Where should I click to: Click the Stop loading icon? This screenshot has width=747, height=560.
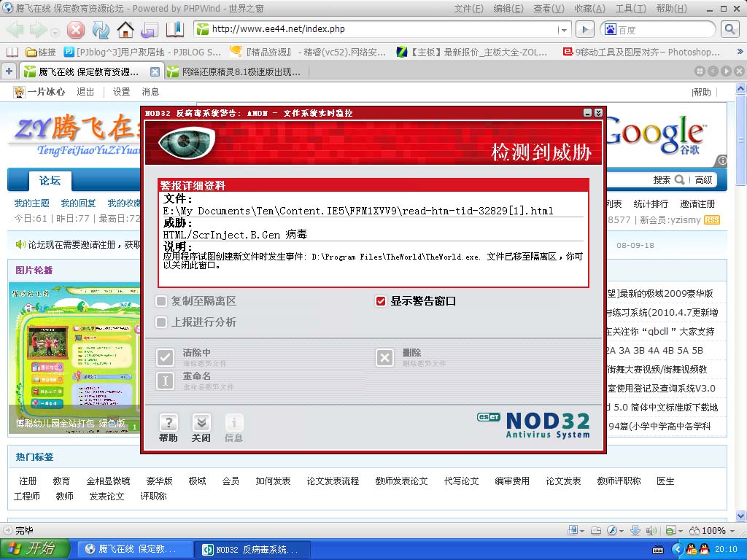tap(76, 30)
